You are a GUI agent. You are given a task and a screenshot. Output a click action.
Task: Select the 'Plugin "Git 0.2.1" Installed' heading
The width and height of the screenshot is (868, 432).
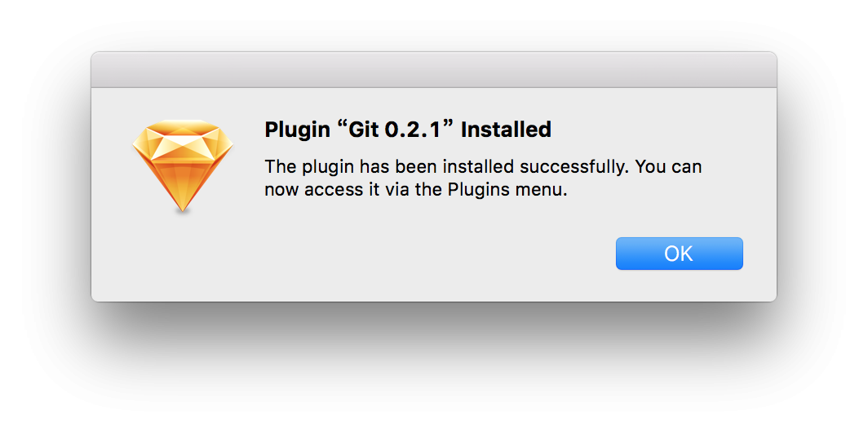click(x=408, y=130)
